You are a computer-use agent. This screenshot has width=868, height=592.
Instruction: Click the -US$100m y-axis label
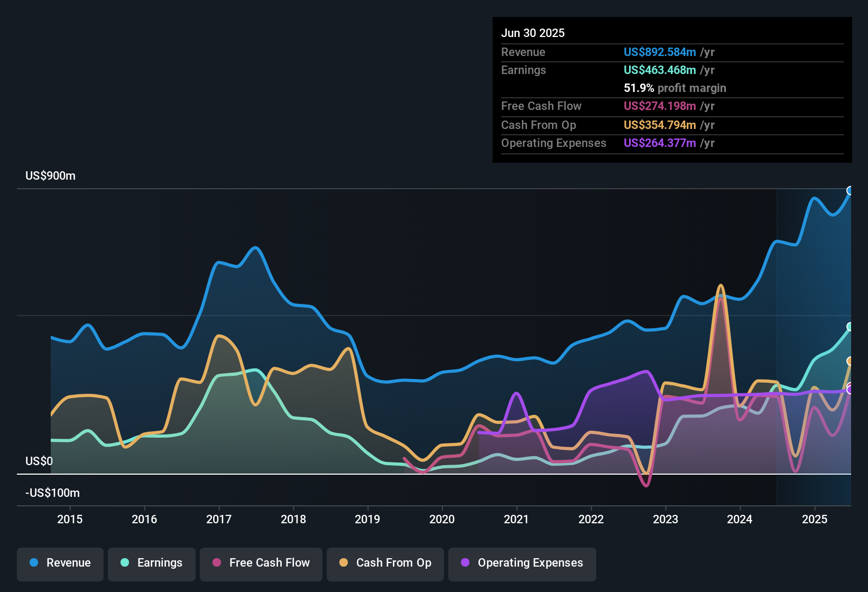[x=53, y=493]
